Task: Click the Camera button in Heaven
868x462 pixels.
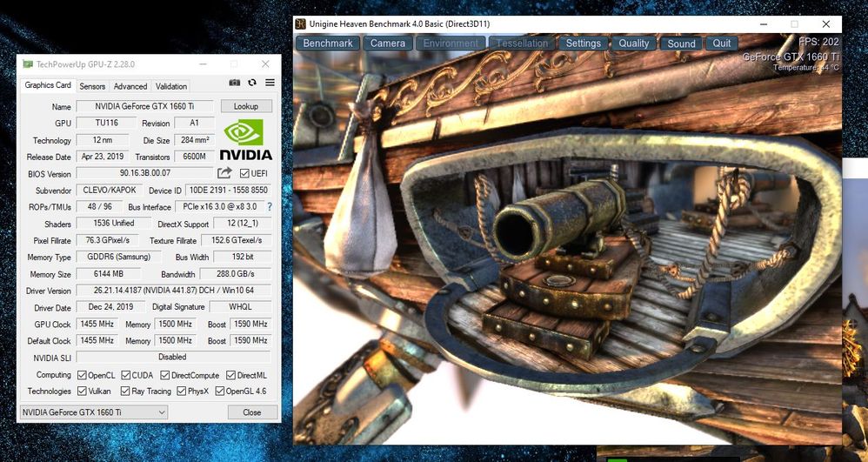Action: click(x=387, y=43)
